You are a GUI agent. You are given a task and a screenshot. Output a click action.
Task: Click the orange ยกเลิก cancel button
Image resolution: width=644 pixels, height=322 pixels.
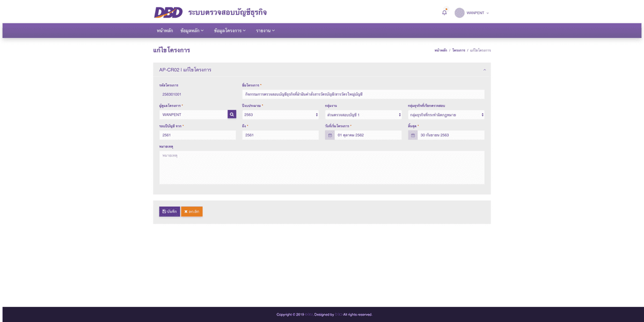(192, 211)
